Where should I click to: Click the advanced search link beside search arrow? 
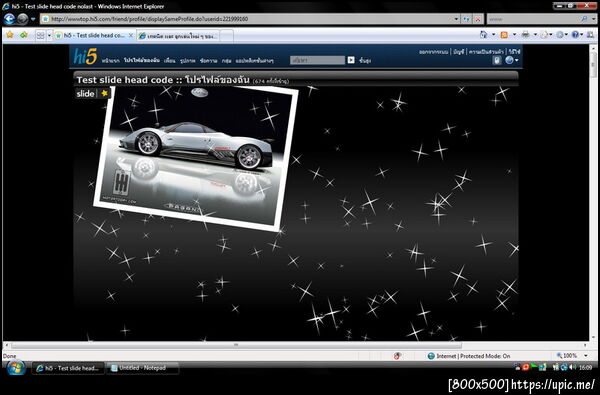pos(365,60)
